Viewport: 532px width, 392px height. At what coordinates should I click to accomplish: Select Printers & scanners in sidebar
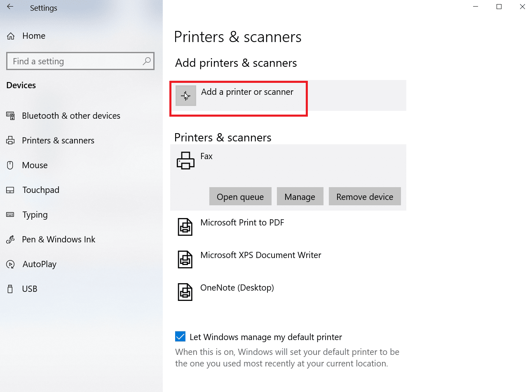[x=58, y=141]
